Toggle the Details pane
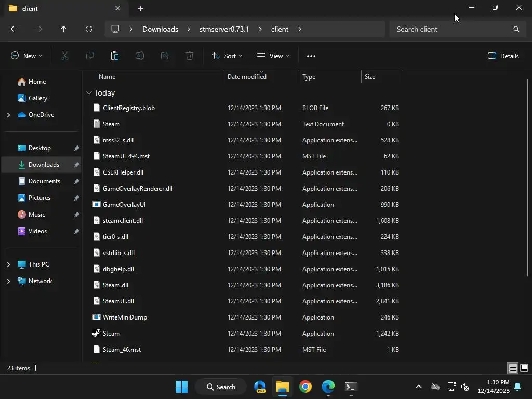 click(503, 56)
